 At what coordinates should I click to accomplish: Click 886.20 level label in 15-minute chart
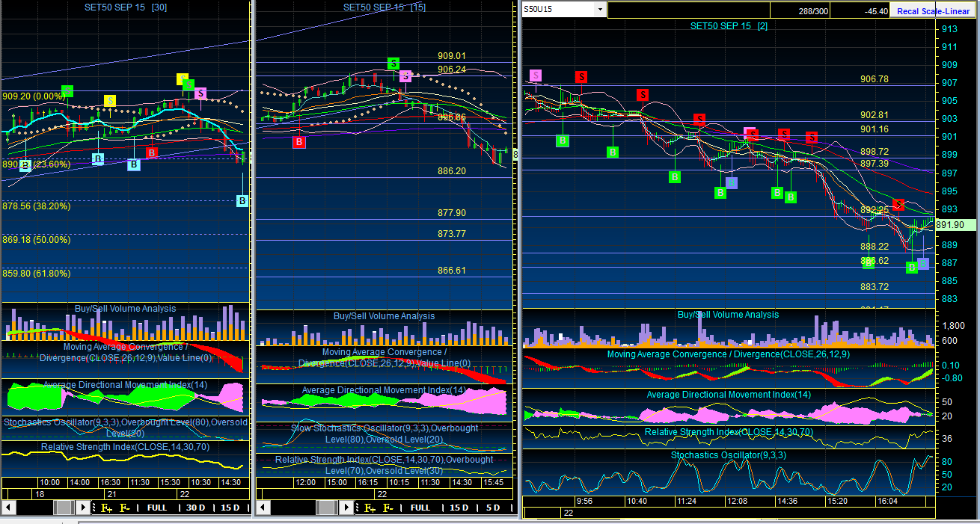(x=452, y=171)
